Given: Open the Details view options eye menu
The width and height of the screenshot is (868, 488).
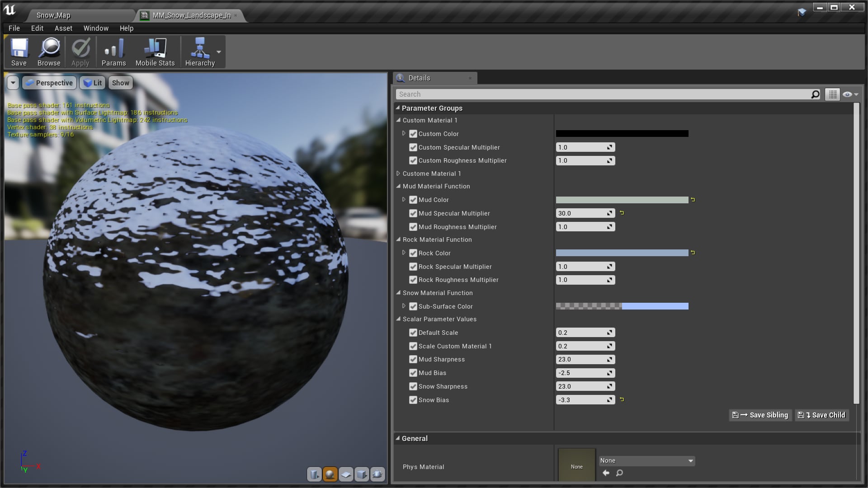Looking at the screenshot, I should coord(850,94).
